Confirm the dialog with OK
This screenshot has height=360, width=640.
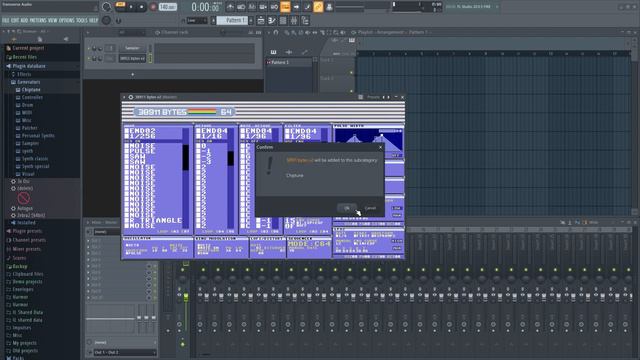(x=347, y=208)
